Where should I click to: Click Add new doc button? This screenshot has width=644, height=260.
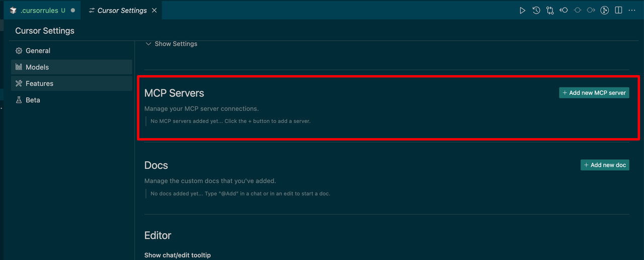pyautogui.click(x=605, y=165)
